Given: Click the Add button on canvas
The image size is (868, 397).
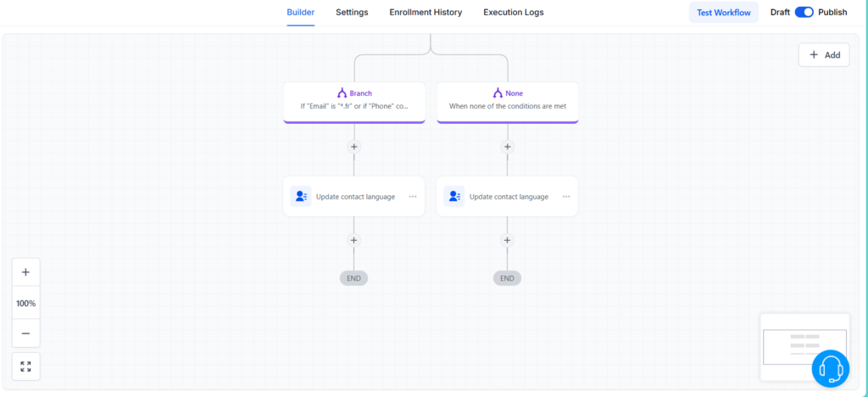Looking at the screenshot, I should (x=824, y=55).
